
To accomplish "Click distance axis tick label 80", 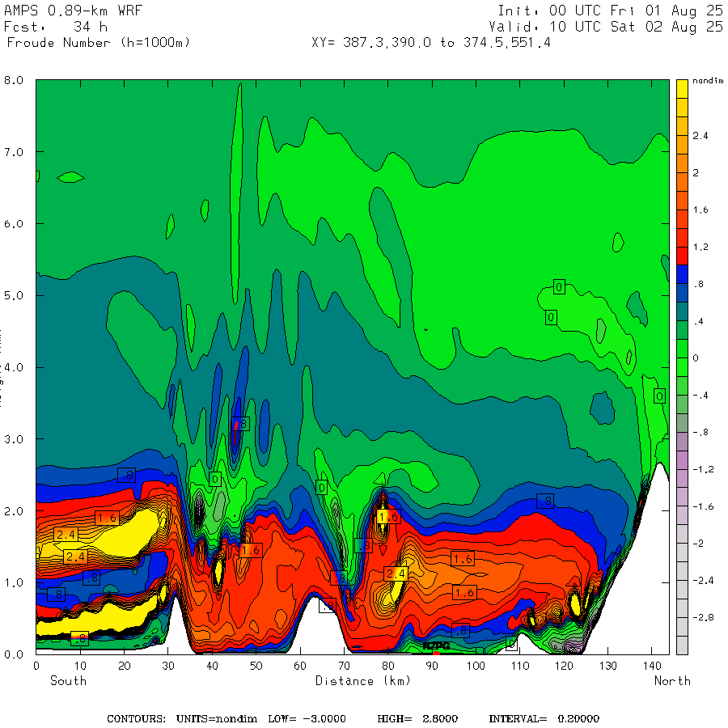I will point(387,666).
